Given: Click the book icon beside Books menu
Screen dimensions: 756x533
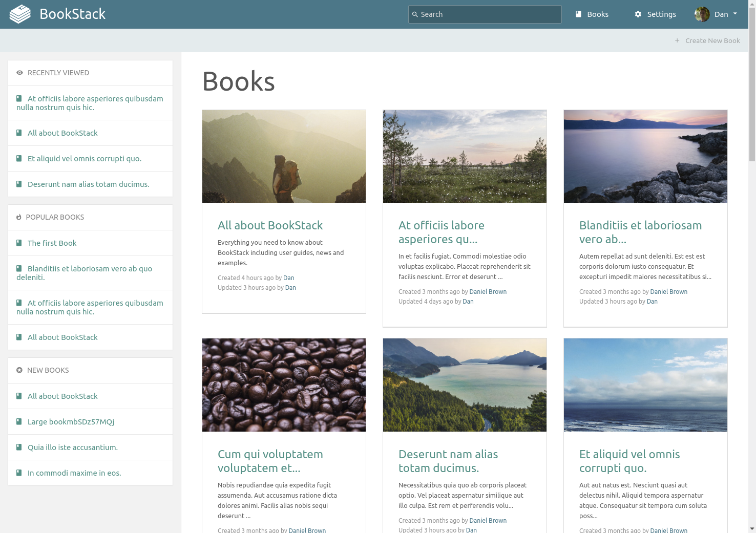Looking at the screenshot, I should (x=578, y=14).
